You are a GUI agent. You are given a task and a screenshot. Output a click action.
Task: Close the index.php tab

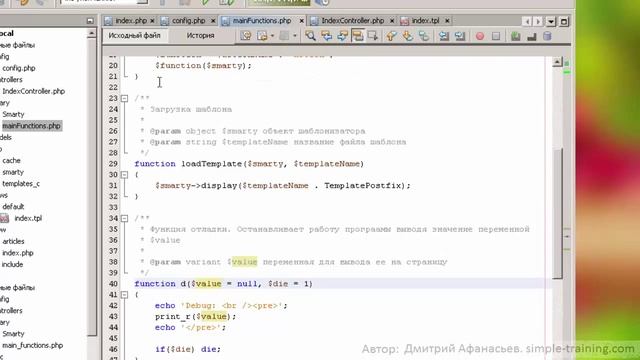pyautogui.click(x=152, y=20)
